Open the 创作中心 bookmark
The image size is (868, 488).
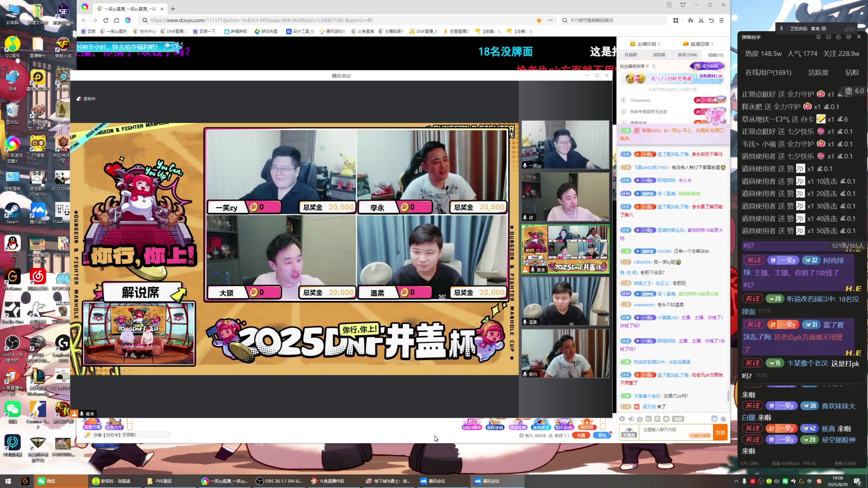(145, 32)
